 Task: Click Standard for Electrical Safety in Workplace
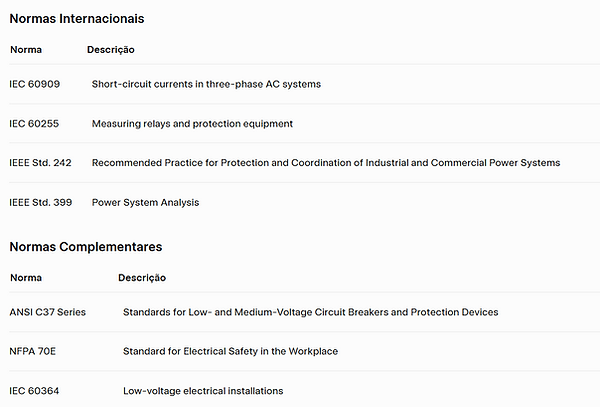[x=230, y=352]
